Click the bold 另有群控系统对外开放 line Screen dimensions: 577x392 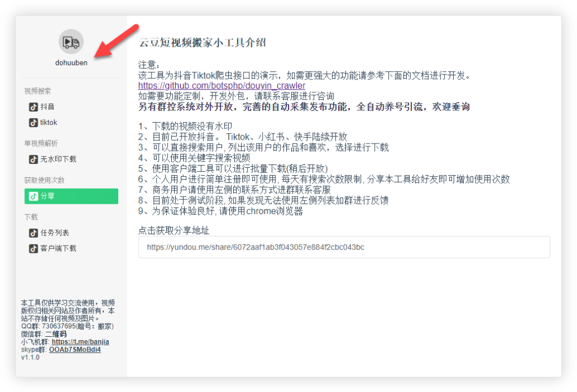pyautogui.click(x=304, y=107)
